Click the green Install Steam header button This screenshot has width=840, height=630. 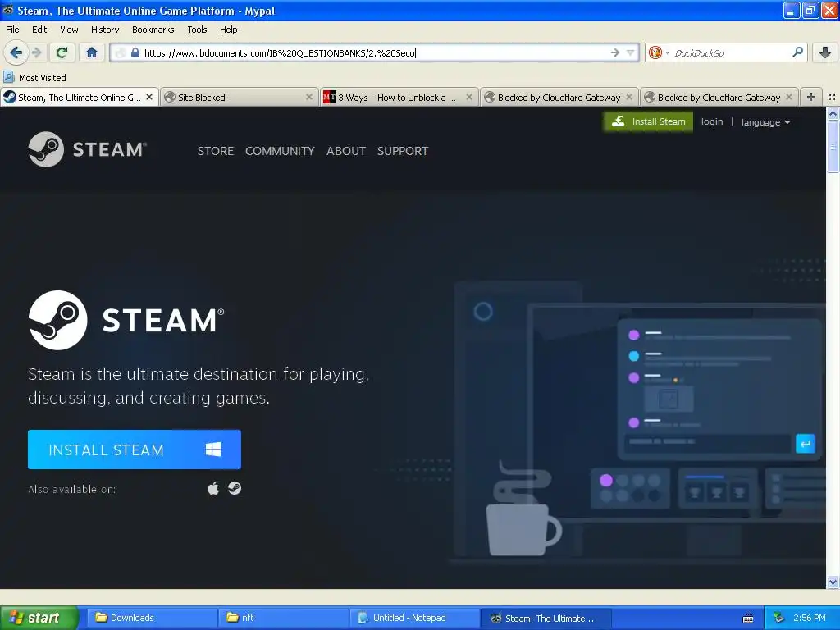click(x=648, y=121)
